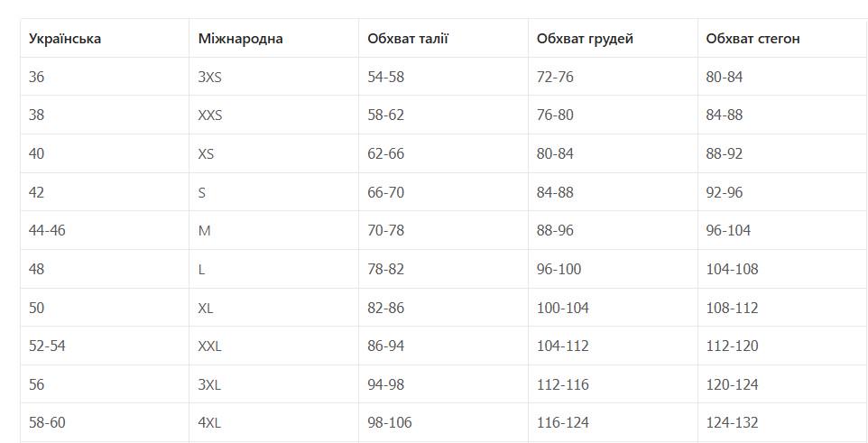Select the 3XS international size cell
Image resolution: width=868 pixels, height=443 pixels.
[x=209, y=78]
